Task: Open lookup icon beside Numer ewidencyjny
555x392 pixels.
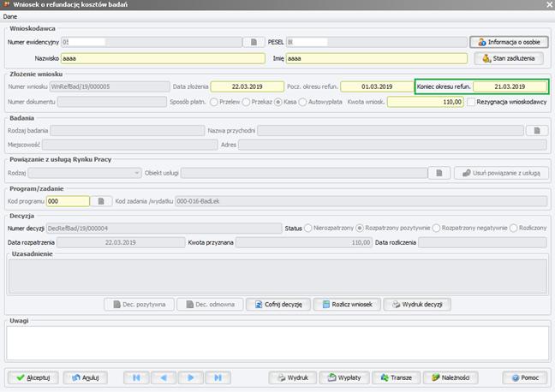Action: pyautogui.click(x=254, y=42)
